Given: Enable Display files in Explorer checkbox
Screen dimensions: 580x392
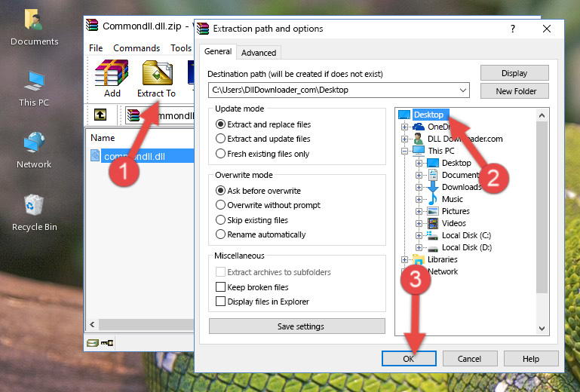Looking at the screenshot, I should click(220, 302).
